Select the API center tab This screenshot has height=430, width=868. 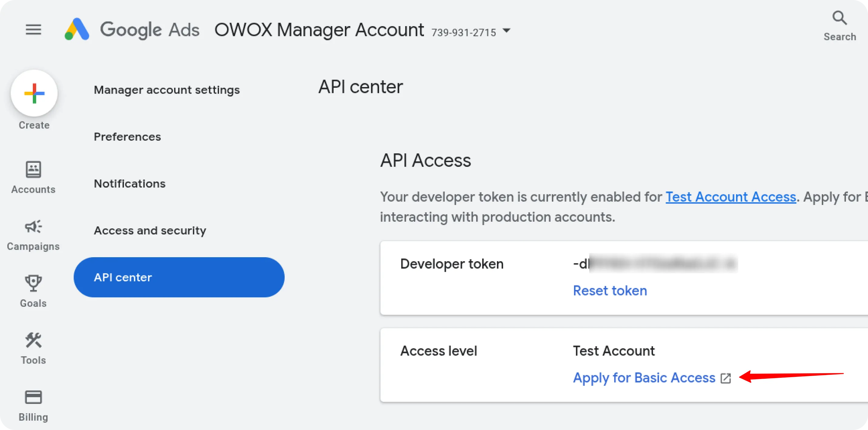[123, 277]
